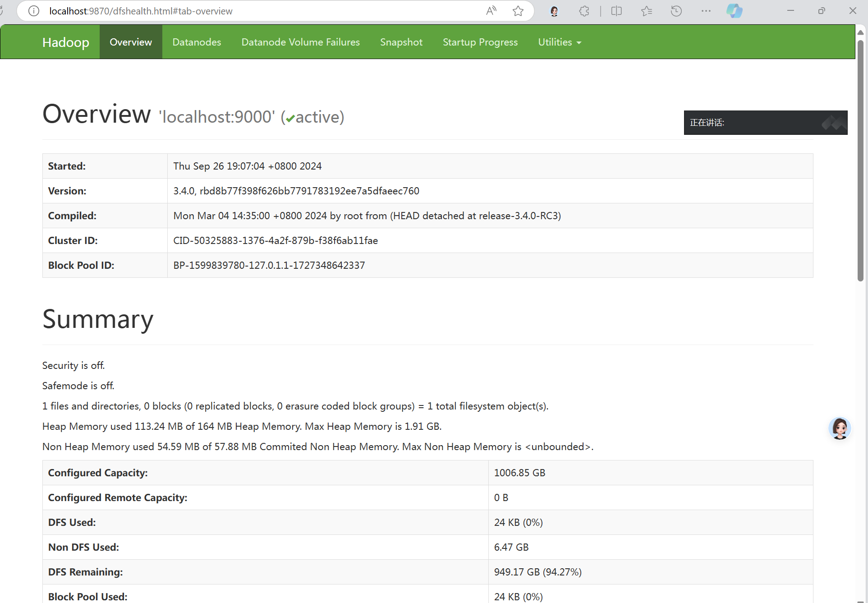Viewport: 868px width, 603px height.
Task: Open Datanode Volume Failures tab
Action: click(301, 42)
